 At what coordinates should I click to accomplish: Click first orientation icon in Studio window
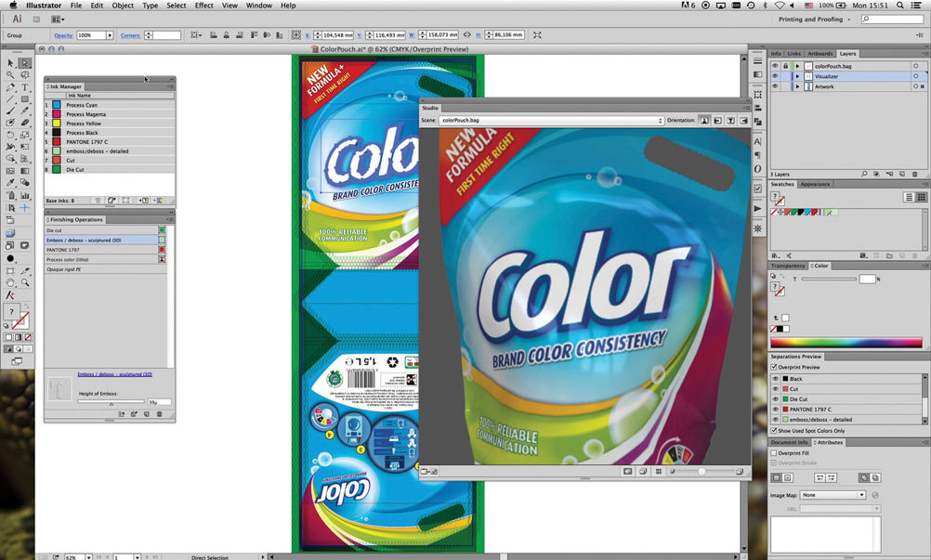coord(703,120)
